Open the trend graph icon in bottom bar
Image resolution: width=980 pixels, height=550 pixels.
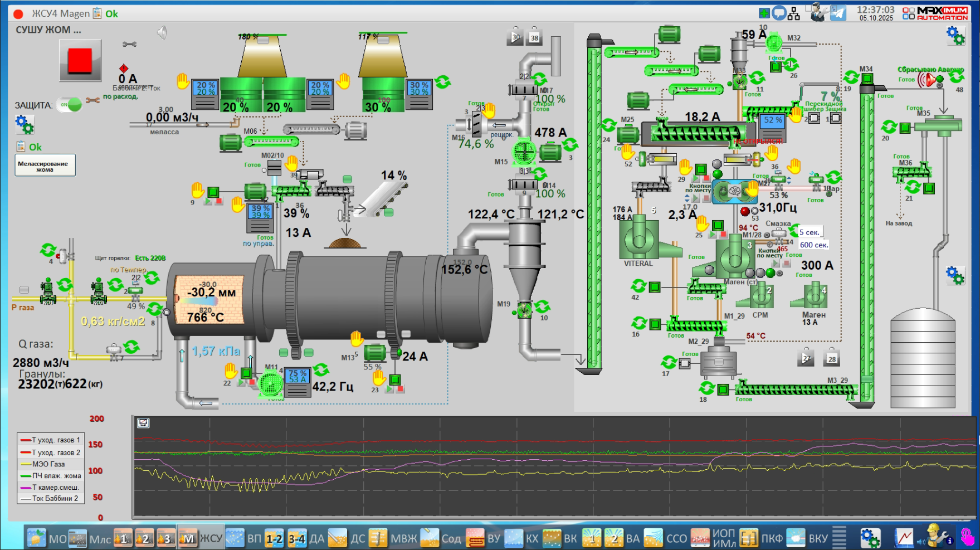[904, 538]
